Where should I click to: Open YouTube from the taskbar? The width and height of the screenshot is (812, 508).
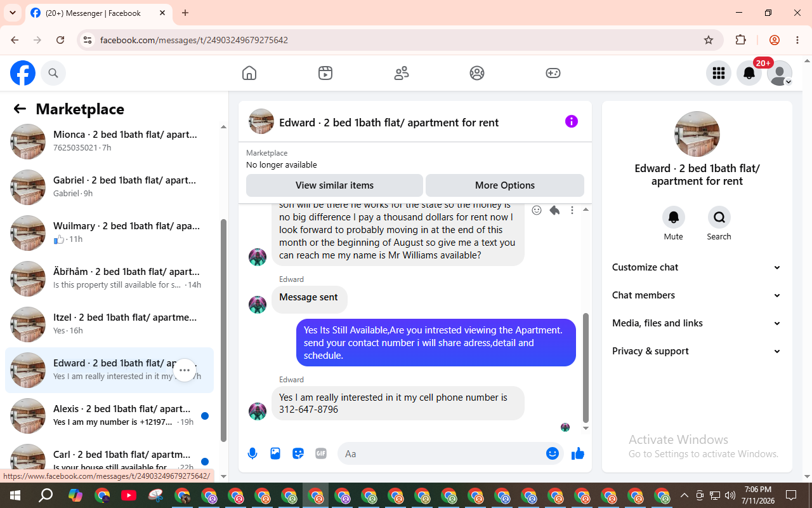coord(129,495)
